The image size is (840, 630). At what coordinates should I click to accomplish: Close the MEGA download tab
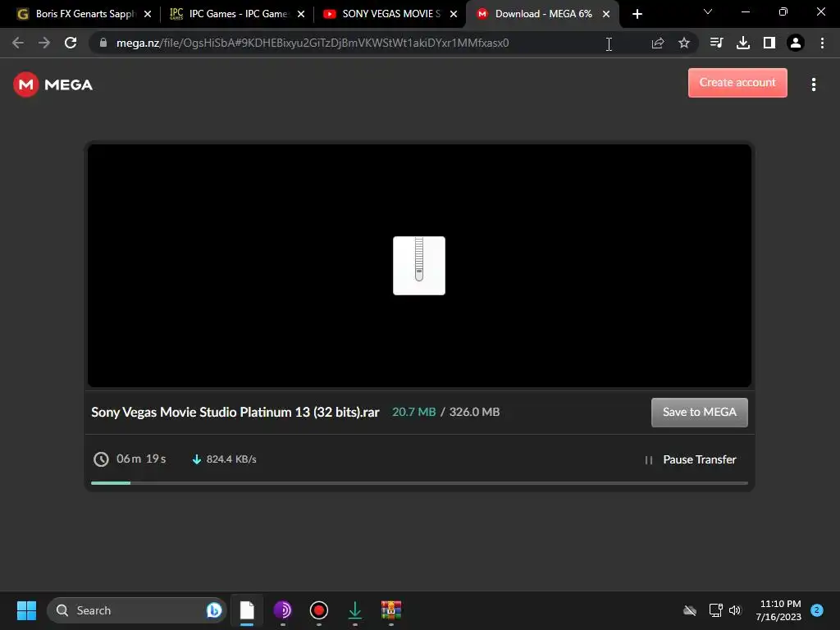pos(606,14)
